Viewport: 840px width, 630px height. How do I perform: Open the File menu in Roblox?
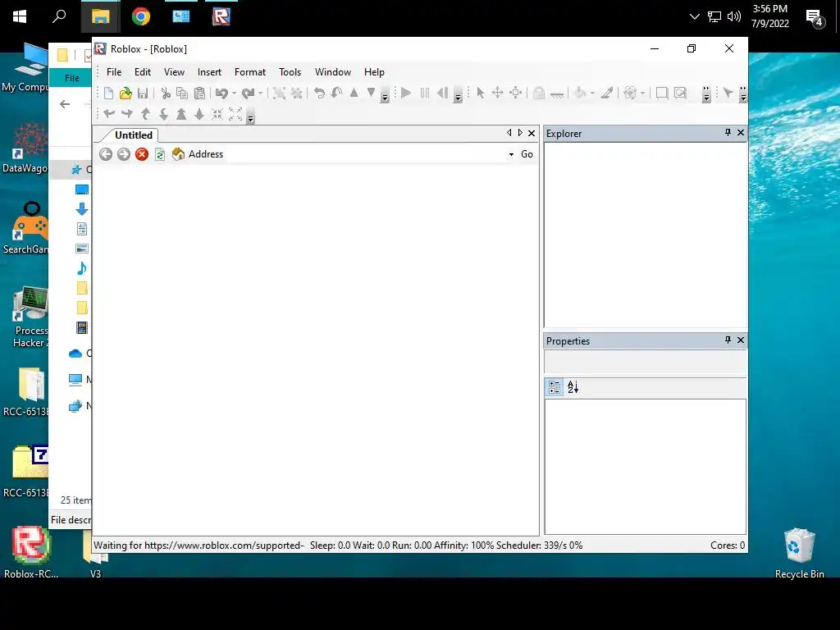(114, 72)
